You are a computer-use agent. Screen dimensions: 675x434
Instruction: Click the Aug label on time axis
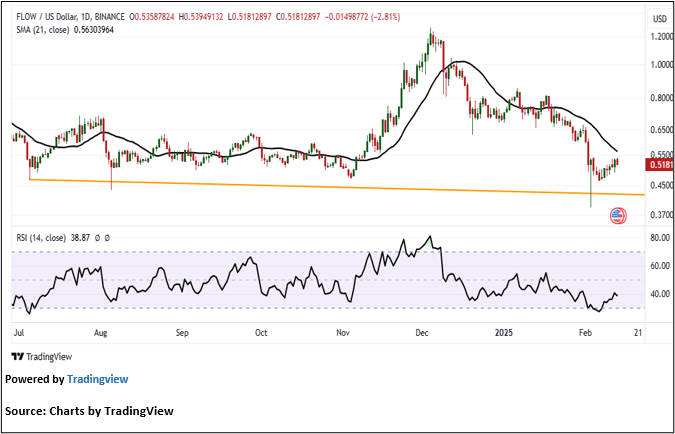100,333
